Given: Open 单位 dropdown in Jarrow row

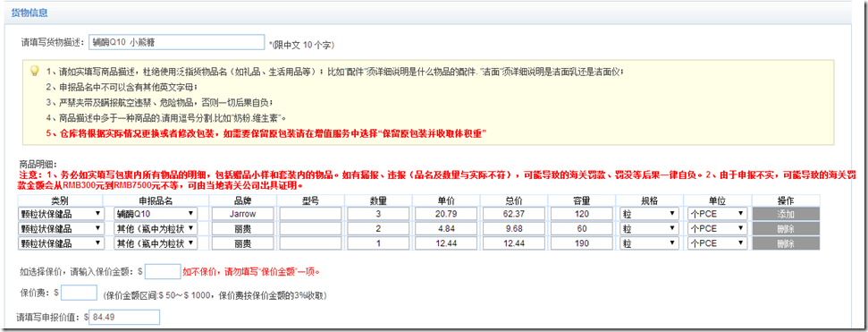Looking at the screenshot, I should [x=718, y=213].
